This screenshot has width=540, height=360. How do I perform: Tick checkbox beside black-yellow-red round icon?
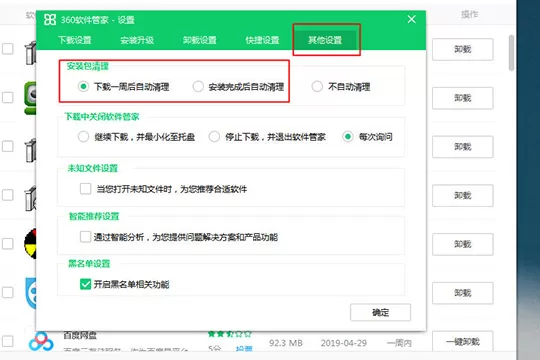8,244
